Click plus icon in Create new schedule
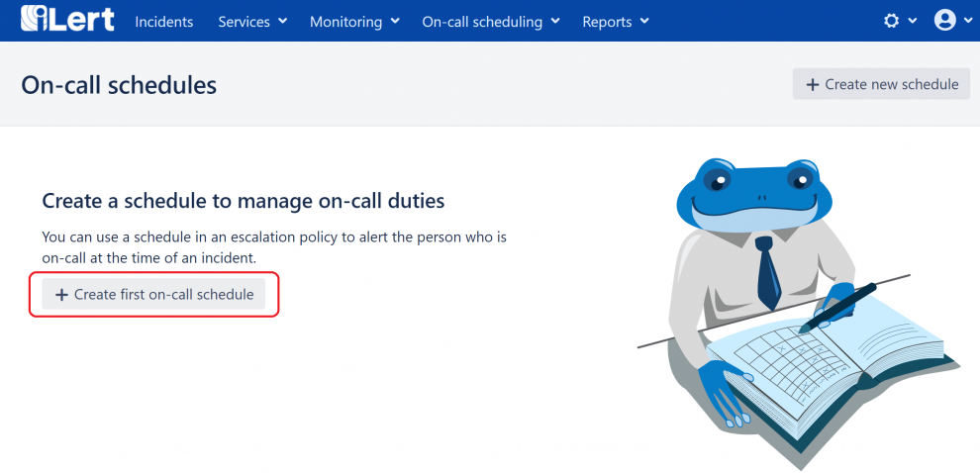Viewport: 980px width, 473px height. [x=812, y=84]
